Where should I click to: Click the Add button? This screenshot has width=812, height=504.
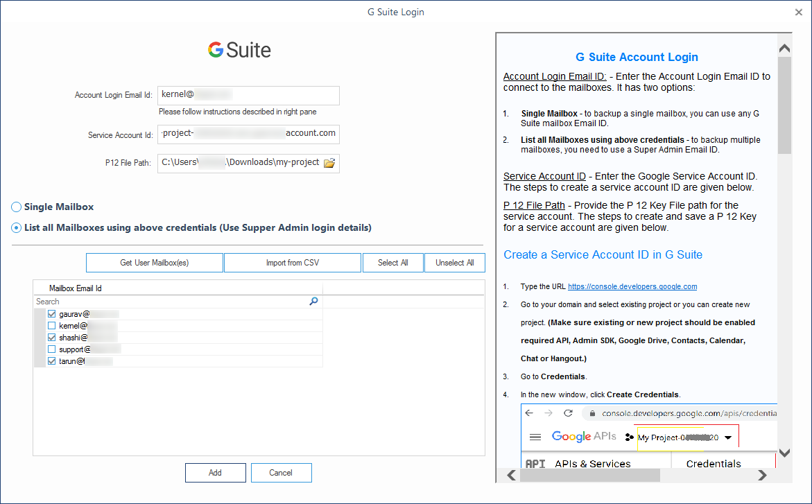[216, 473]
